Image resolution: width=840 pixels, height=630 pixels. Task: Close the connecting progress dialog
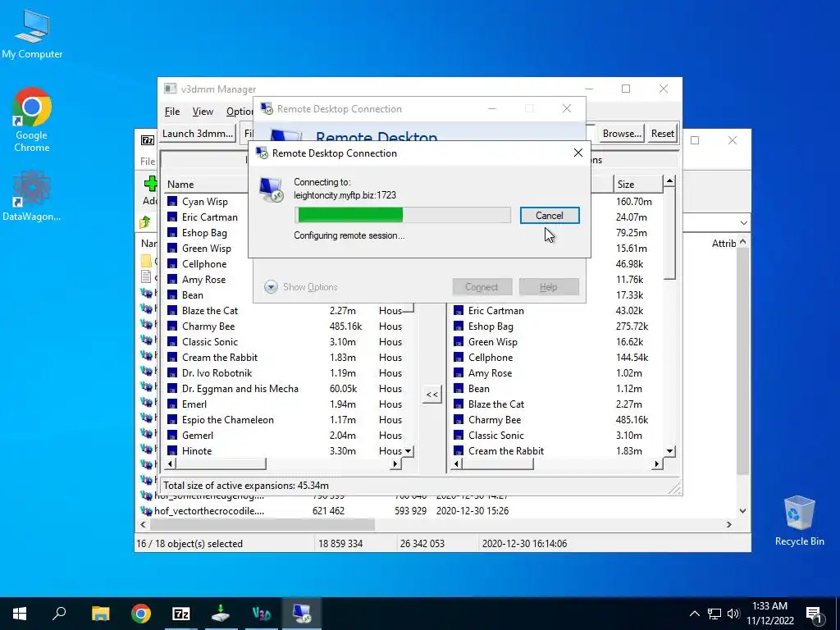click(x=578, y=153)
